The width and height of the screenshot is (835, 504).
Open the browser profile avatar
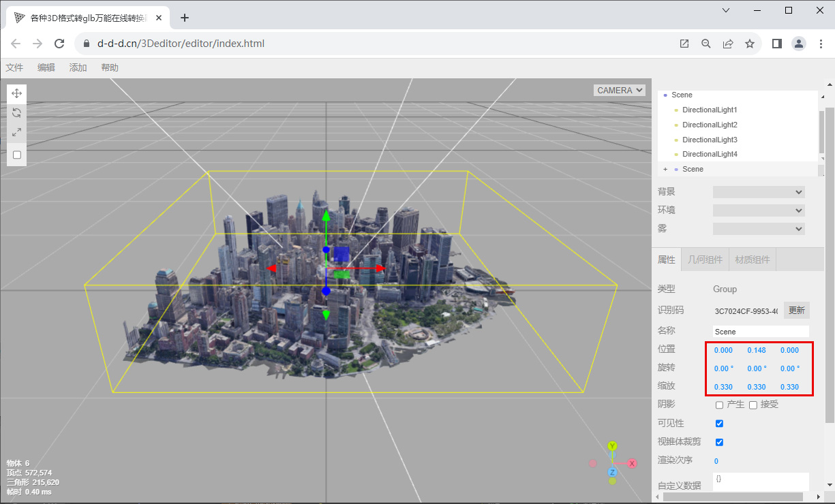point(798,44)
